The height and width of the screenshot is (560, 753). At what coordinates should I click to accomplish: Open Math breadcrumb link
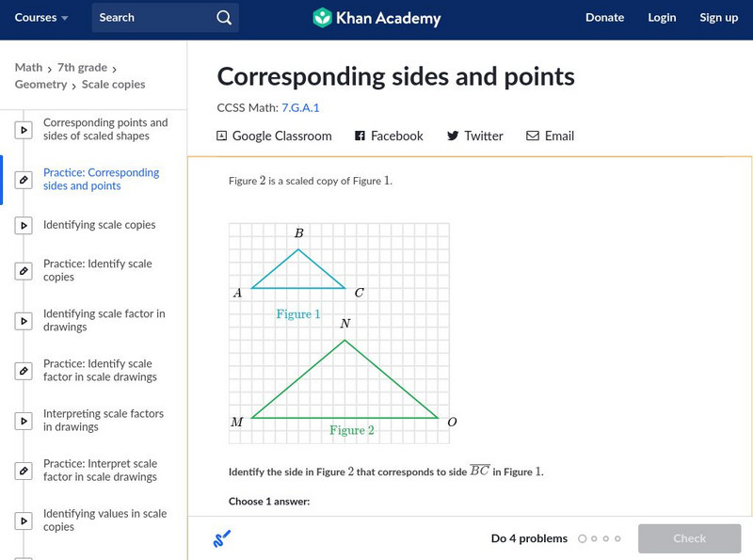pyautogui.click(x=28, y=68)
